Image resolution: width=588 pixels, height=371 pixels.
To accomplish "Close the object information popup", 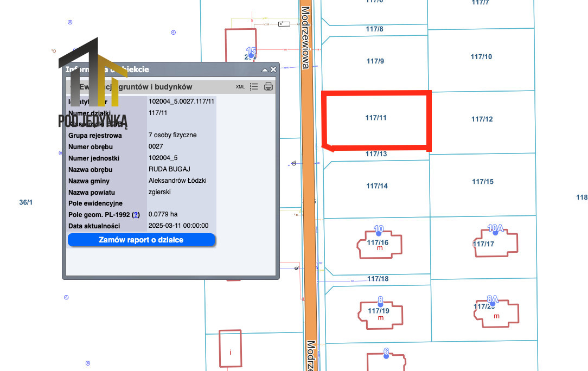I will click(273, 69).
